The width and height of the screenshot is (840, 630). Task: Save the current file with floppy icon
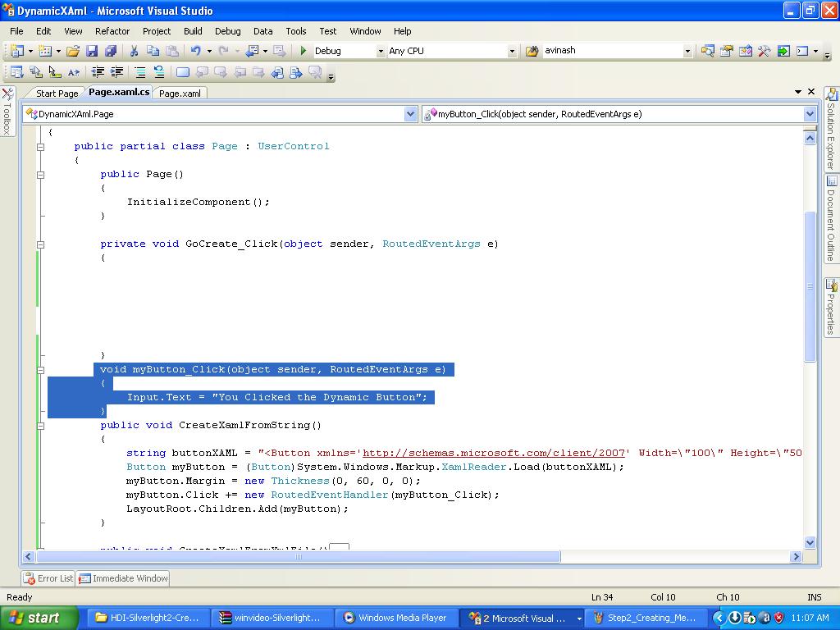tap(92, 51)
